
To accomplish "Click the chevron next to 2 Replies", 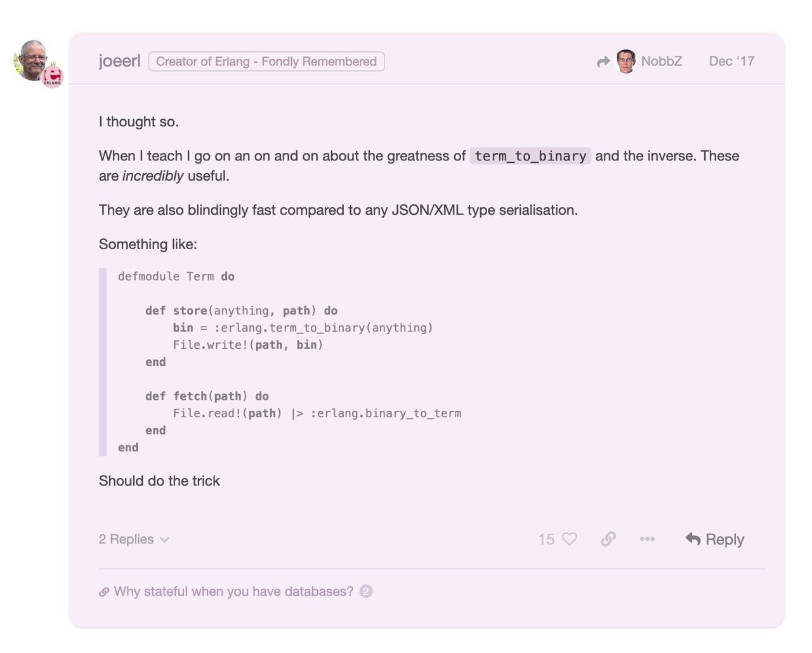I will tap(164, 540).
